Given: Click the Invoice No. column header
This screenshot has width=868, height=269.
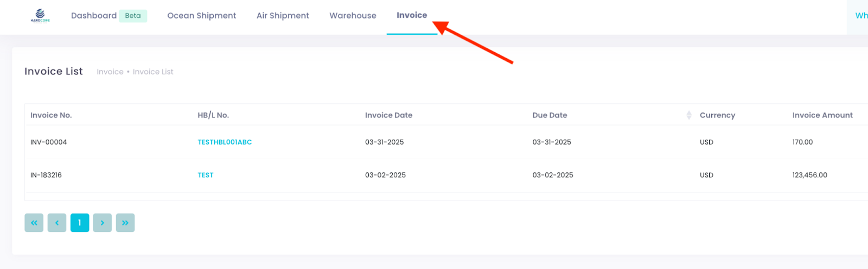Looking at the screenshot, I should click(x=51, y=115).
